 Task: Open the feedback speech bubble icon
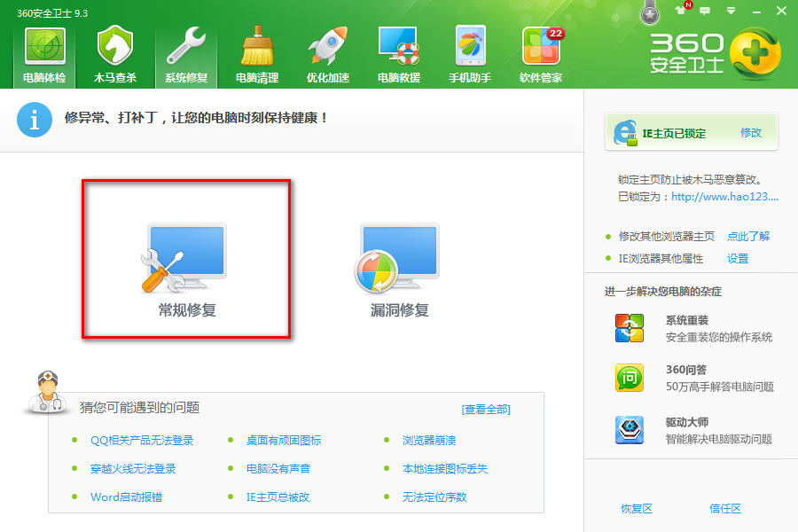706,10
